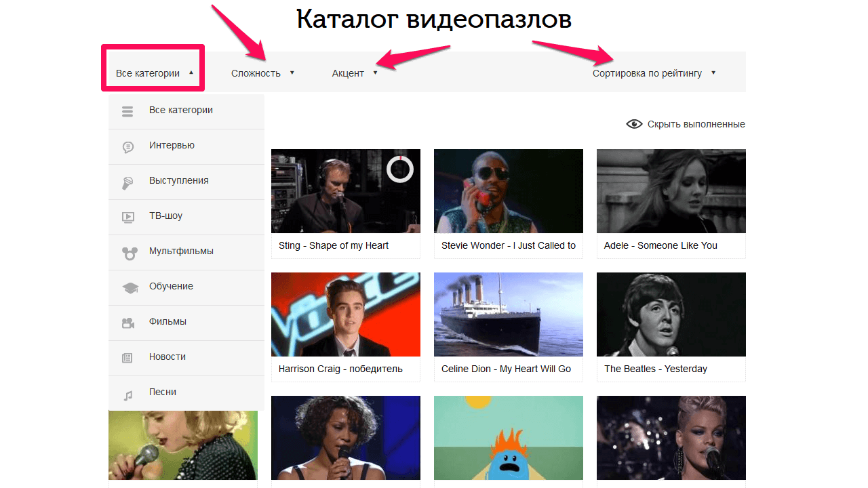Click the graduation cap icon for Обучение
Image resolution: width=868 pixels, height=488 pixels.
[130, 288]
